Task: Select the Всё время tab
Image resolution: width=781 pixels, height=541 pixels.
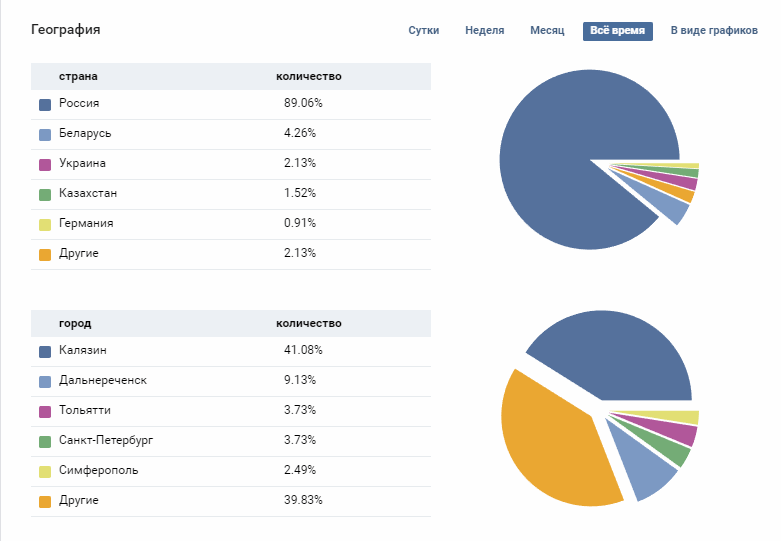Action: (x=617, y=31)
